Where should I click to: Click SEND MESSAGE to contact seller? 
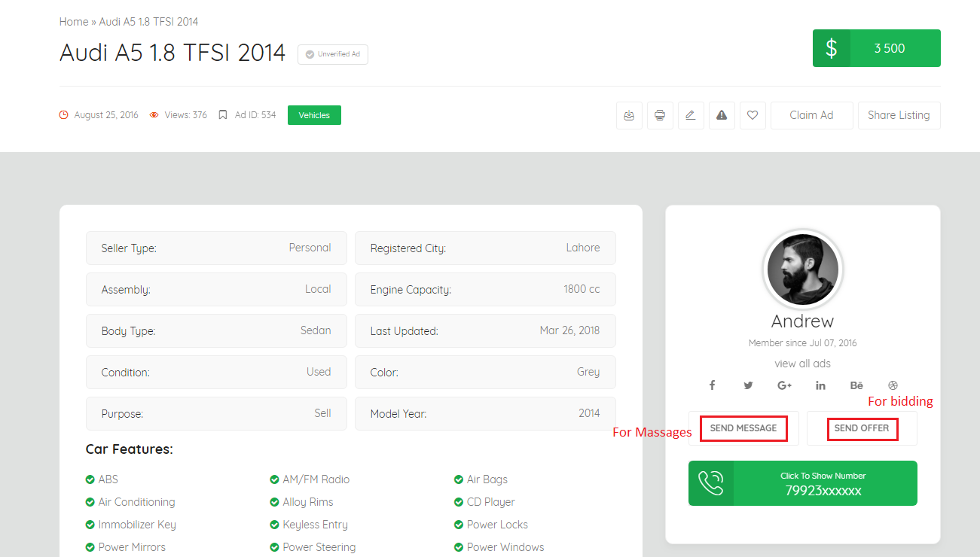(x=743, y=428)
